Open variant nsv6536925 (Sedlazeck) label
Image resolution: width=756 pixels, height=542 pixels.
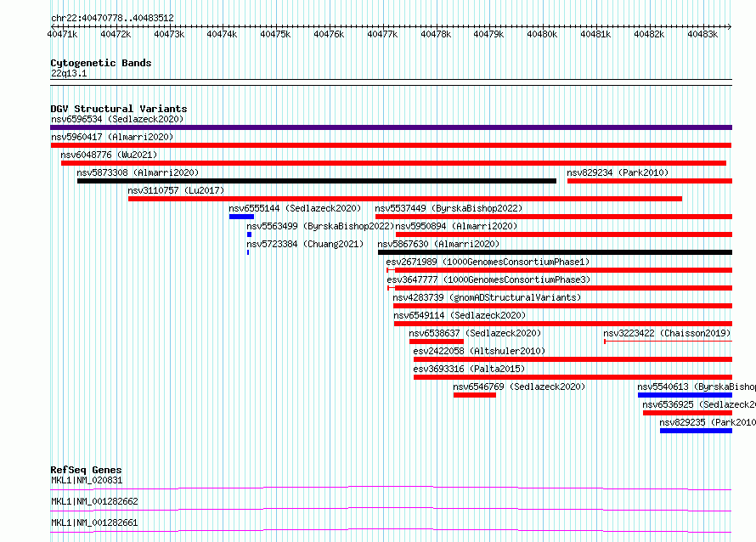[x=699, y=404]
